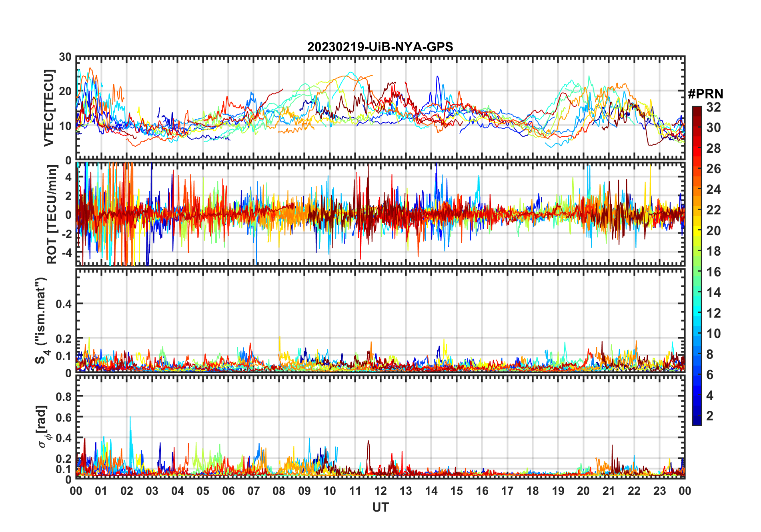Click the 30 tick on VTEC axis
761x532 pixels.
coord(65,57)
